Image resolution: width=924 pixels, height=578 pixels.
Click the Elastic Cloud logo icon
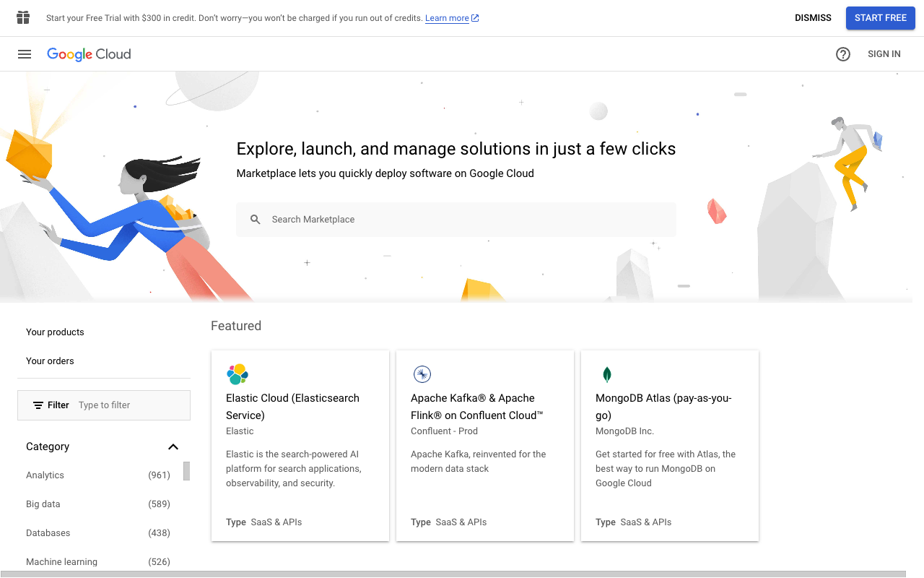coord(237,374)
